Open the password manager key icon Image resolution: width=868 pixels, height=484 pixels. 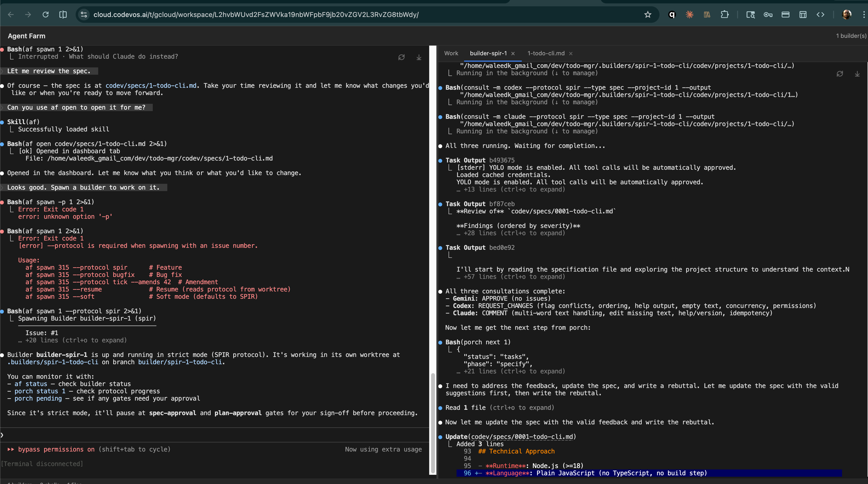pyautogui.click(x=768, y=15)
